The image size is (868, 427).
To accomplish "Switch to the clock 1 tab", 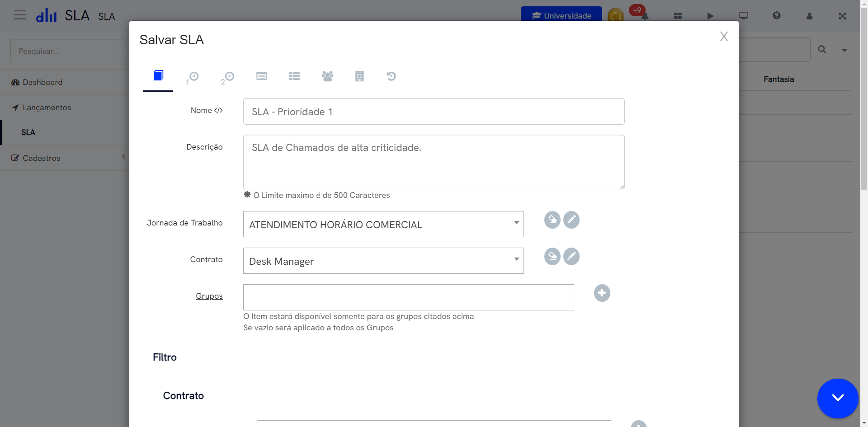I will 193,77.
